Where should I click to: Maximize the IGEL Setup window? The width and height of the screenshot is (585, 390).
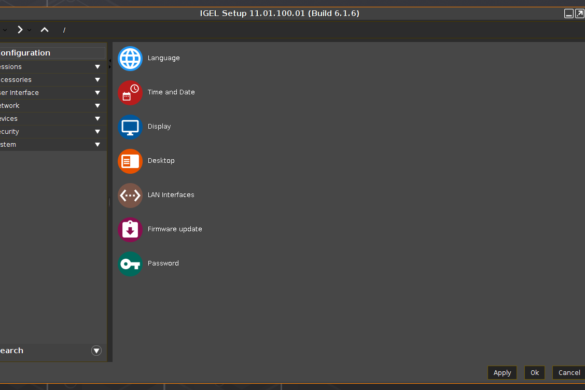point(580,14)
